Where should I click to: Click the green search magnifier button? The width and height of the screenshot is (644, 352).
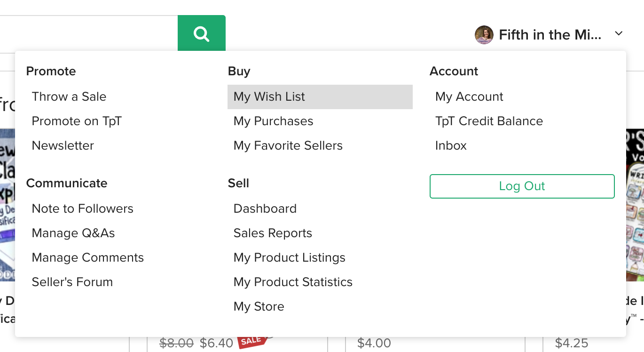pos(201,33)
